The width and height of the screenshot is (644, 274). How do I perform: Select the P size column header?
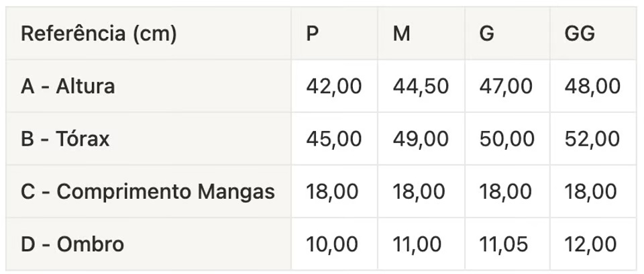(313, 34)
